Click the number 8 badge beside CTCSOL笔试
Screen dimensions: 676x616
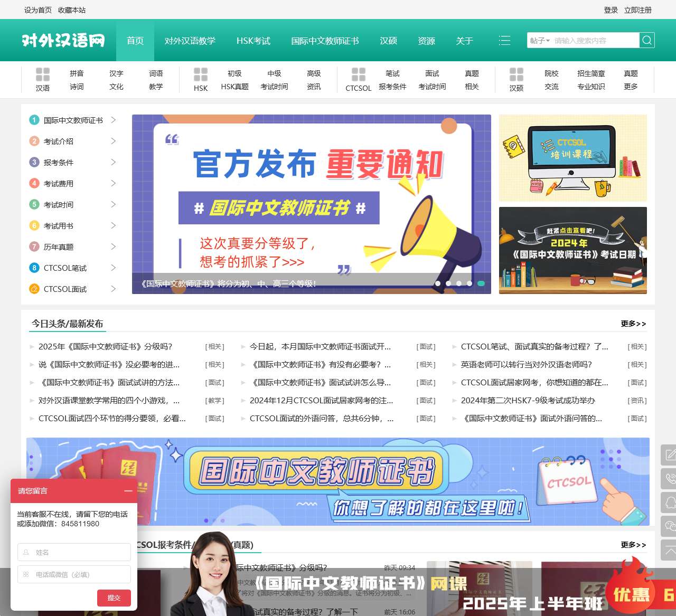click(34, 268)
